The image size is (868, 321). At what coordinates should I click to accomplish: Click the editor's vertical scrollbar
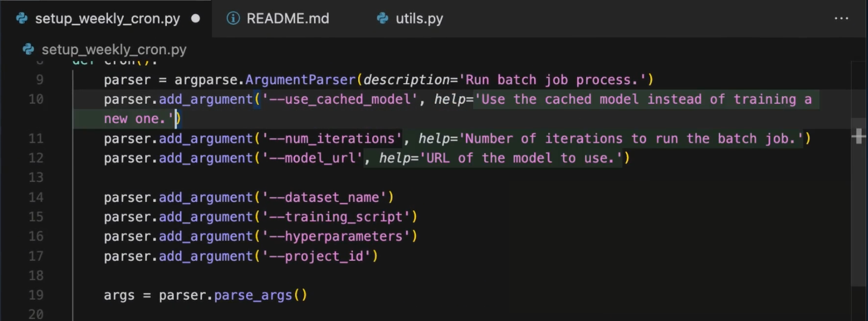tap(858, 201)
